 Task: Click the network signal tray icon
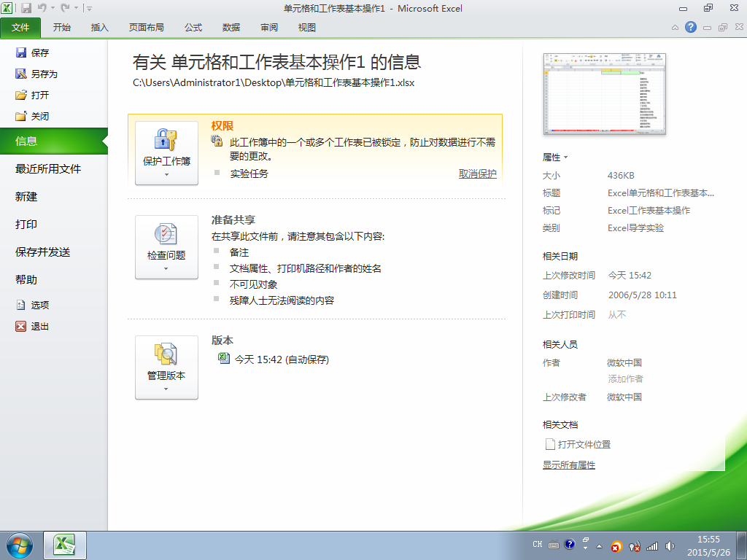pos(652,545)
